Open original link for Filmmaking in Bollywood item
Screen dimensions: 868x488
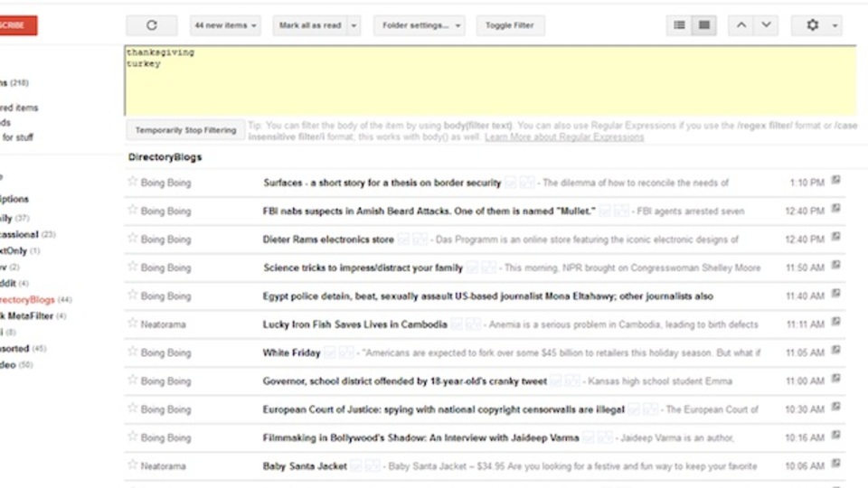click(x=835, y=435)
